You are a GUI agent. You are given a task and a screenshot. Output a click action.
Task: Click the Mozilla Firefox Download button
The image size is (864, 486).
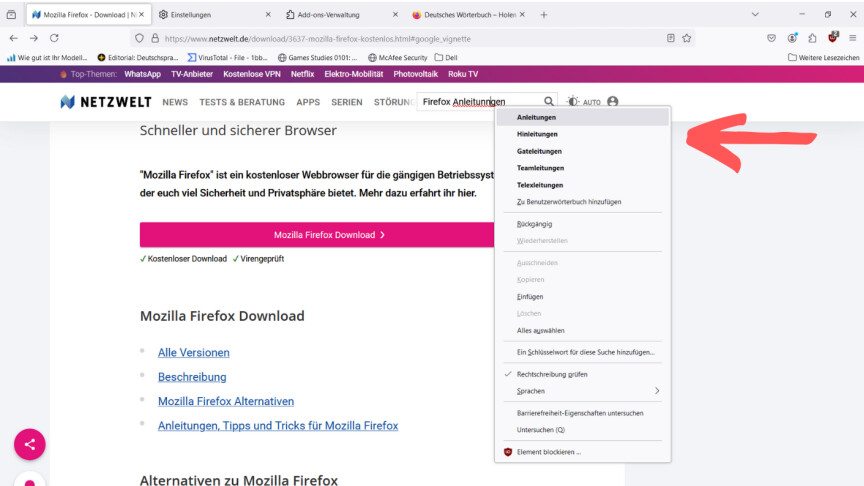click(x=317, y=235)
